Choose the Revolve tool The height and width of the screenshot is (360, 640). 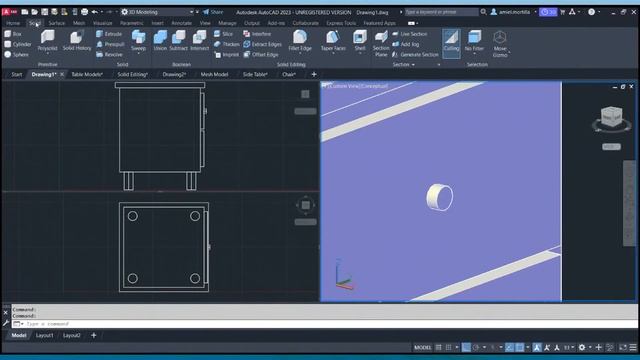[x=109, y=54]
